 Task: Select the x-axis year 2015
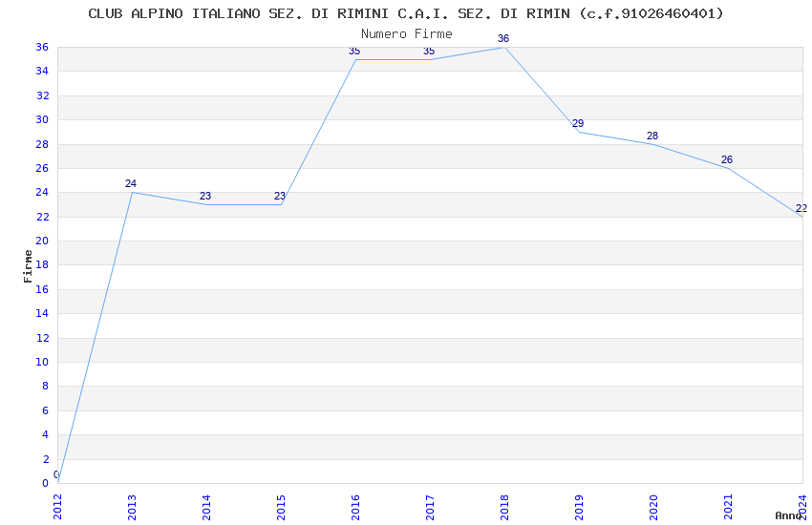(x=281, y=507)
